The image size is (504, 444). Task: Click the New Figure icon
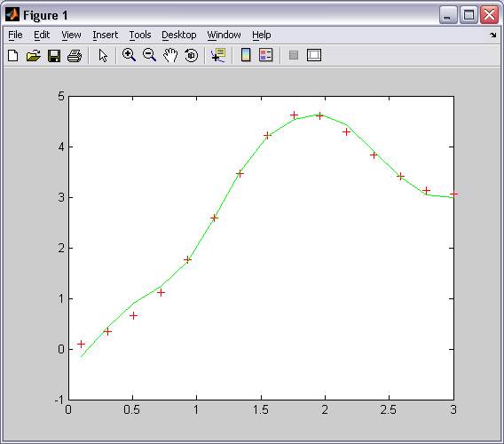(12, 56)
